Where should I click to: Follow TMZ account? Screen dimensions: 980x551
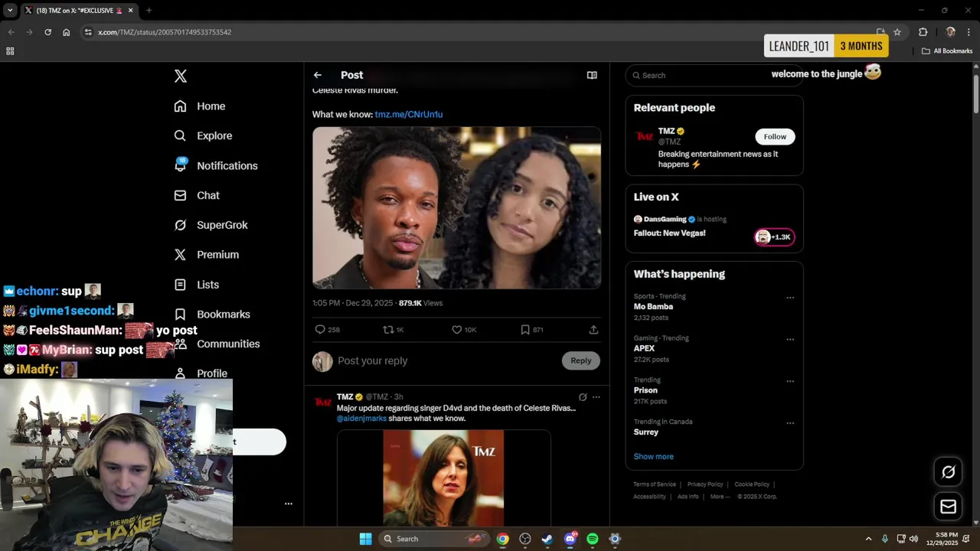(775, 136)
